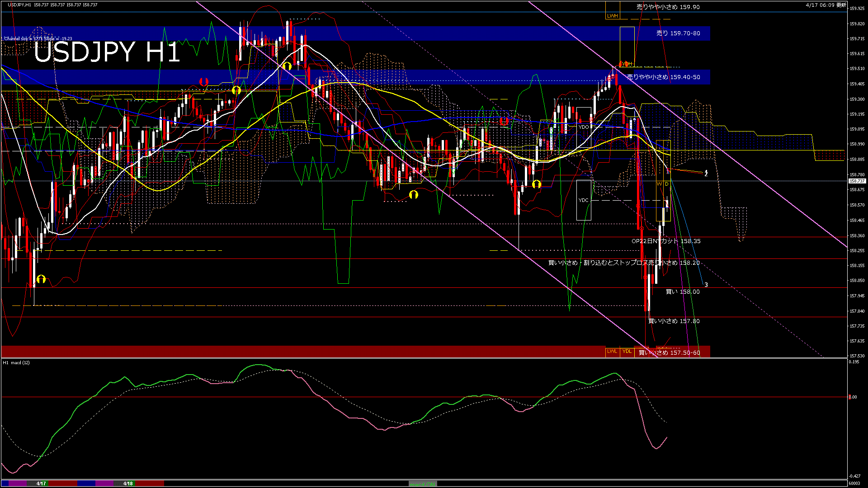Click the current price tag 158.737
Screen dimensions: 868x488
coord(857,181)
